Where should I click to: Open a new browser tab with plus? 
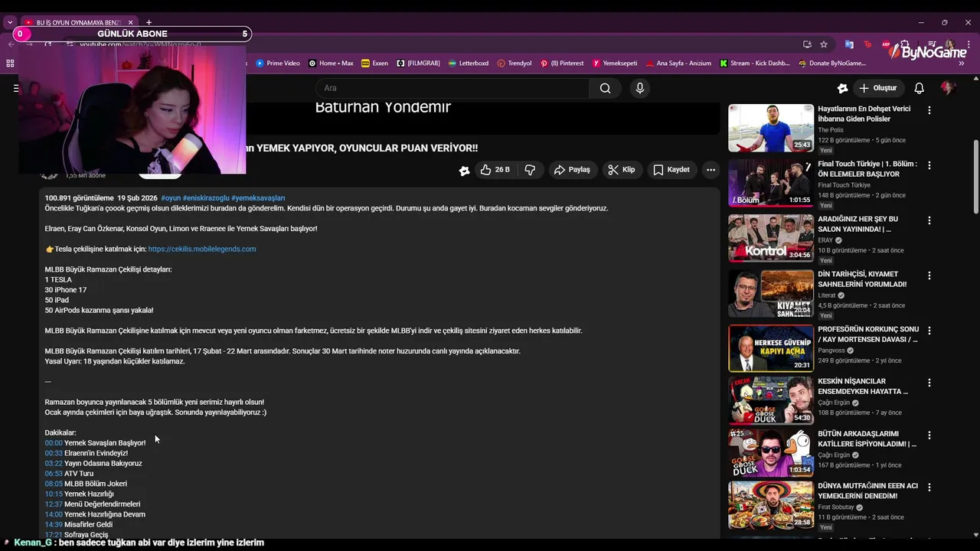pyautogui.click(x=149, y=23)
